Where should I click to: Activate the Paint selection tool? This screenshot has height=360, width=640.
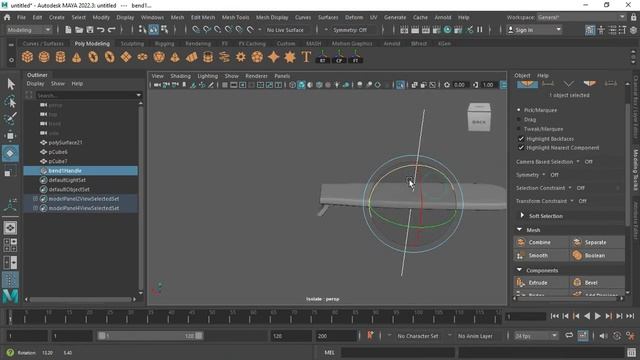click(x=11, y=118)
